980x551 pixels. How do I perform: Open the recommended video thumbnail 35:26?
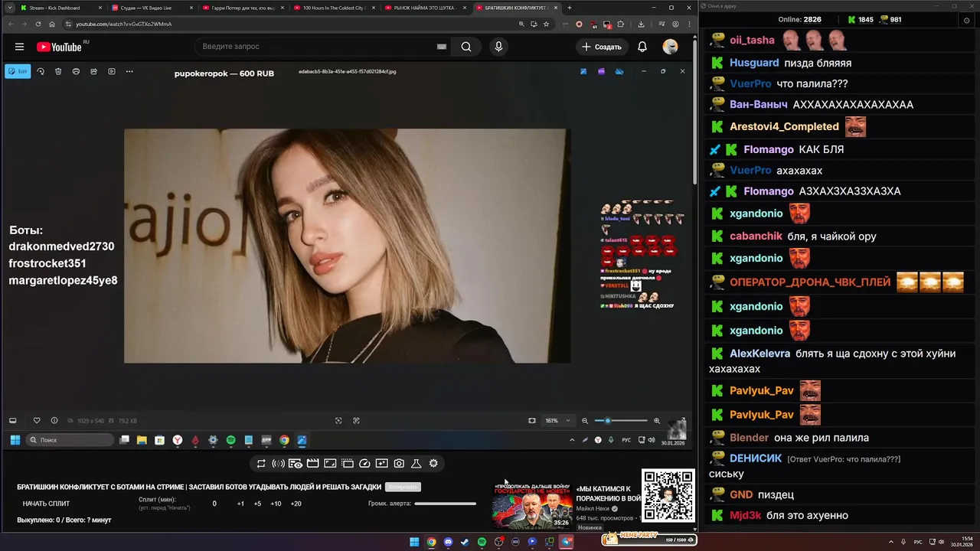(532, 505)
